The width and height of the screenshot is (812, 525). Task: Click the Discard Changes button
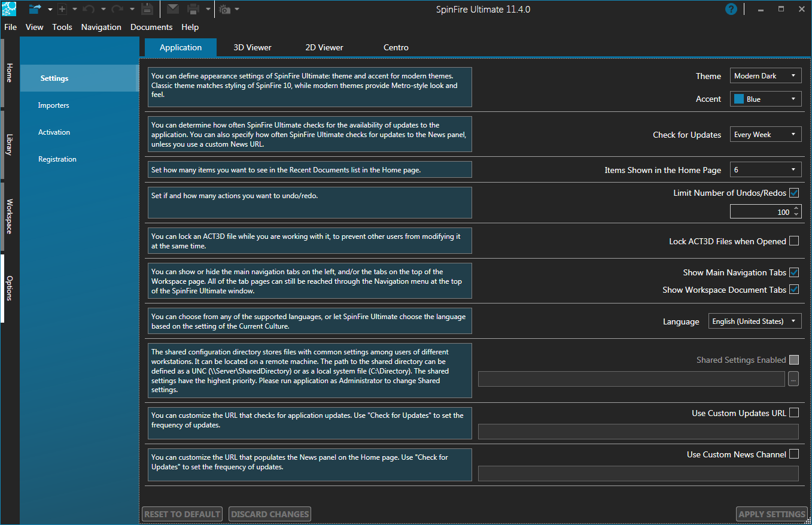tap(270, 514)
